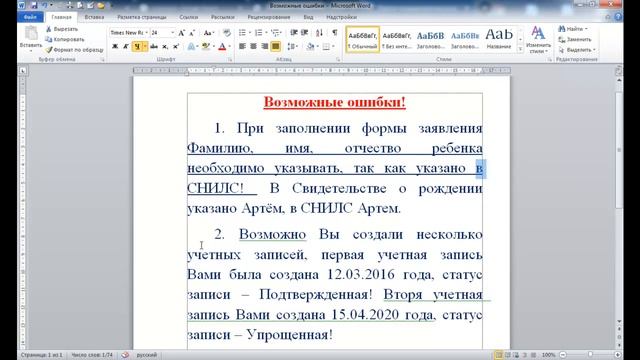This screenshot has width=640, height=360.
Task: Apply the Без интервала style
Action: (x=396, y=40)
